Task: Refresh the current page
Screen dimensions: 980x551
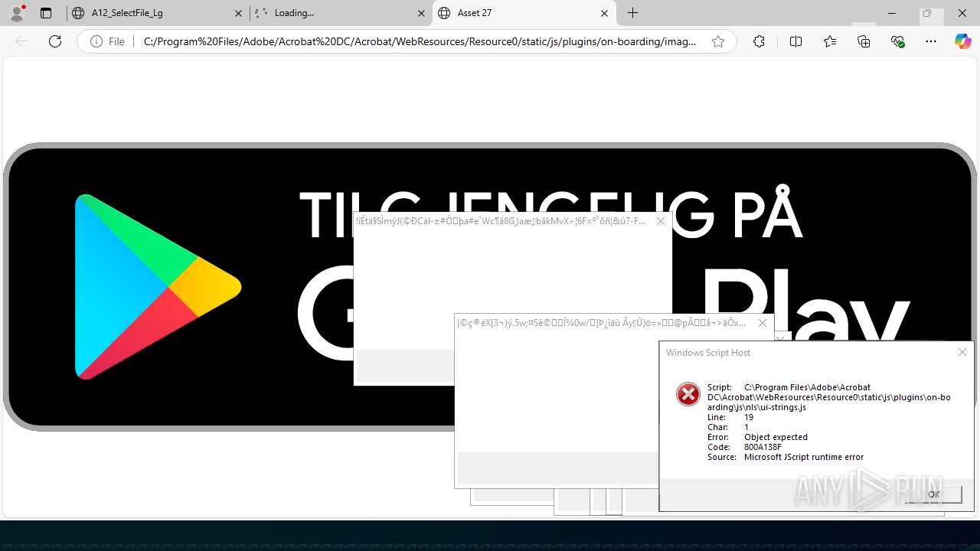Action: [55, 41]
